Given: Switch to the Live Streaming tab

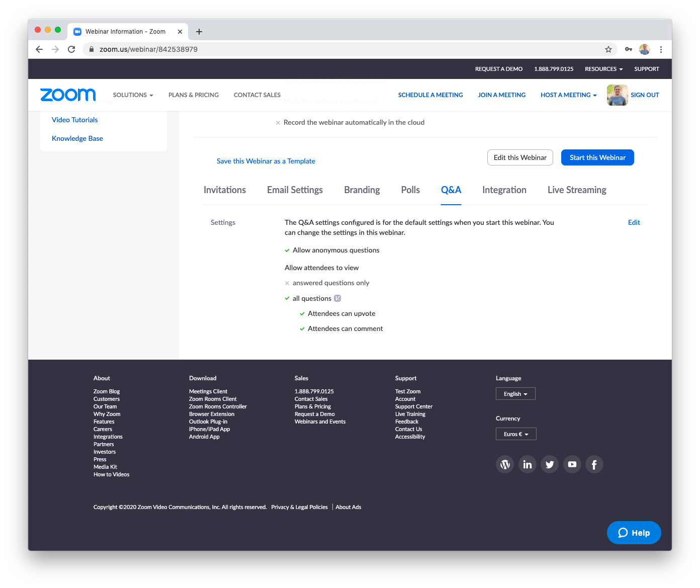Looking at the screenshot, I should [x=577, y=190].
